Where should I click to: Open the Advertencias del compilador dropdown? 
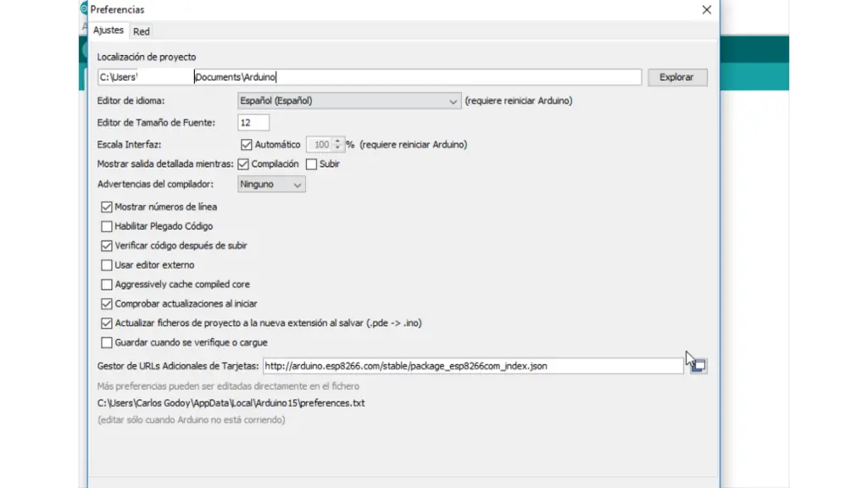click(x=271, y=184)
